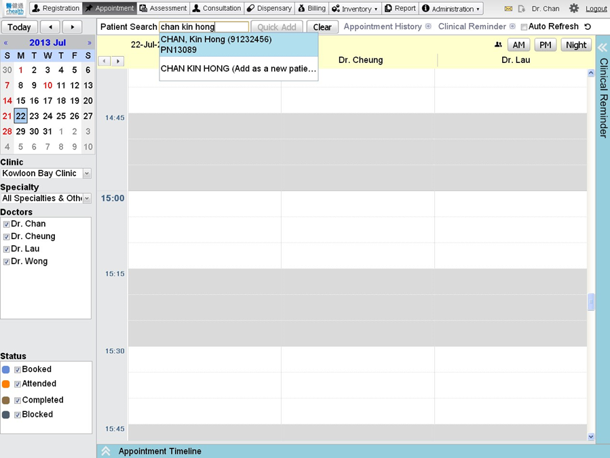
Task: Click the refresh arrow next to Auto Refresh
Action: (x=588, y=27)
